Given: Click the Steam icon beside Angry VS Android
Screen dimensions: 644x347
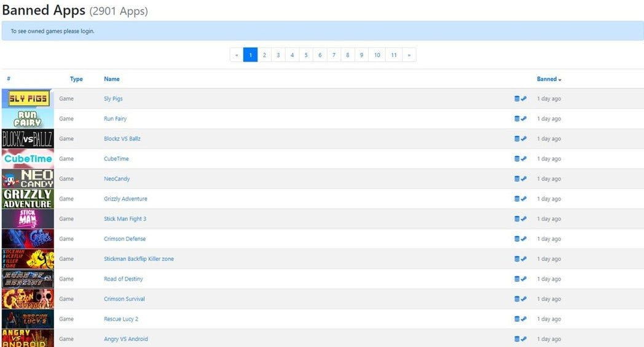Looking at the screenshot, I should 524,339.
